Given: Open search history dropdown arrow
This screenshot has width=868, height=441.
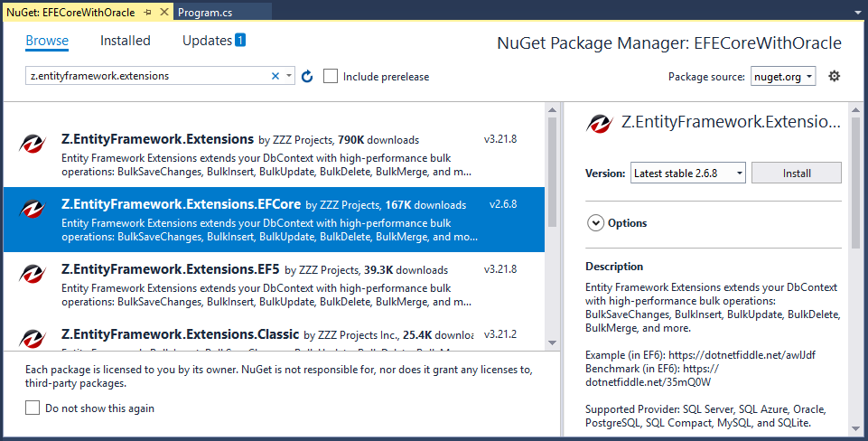Looking at the screenshot, I should click(x=289, y=77).
